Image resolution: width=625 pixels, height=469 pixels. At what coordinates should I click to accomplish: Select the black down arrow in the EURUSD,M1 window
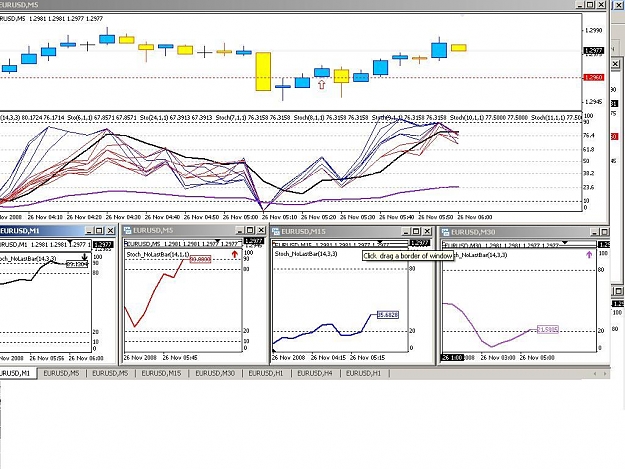click(85, 256)
